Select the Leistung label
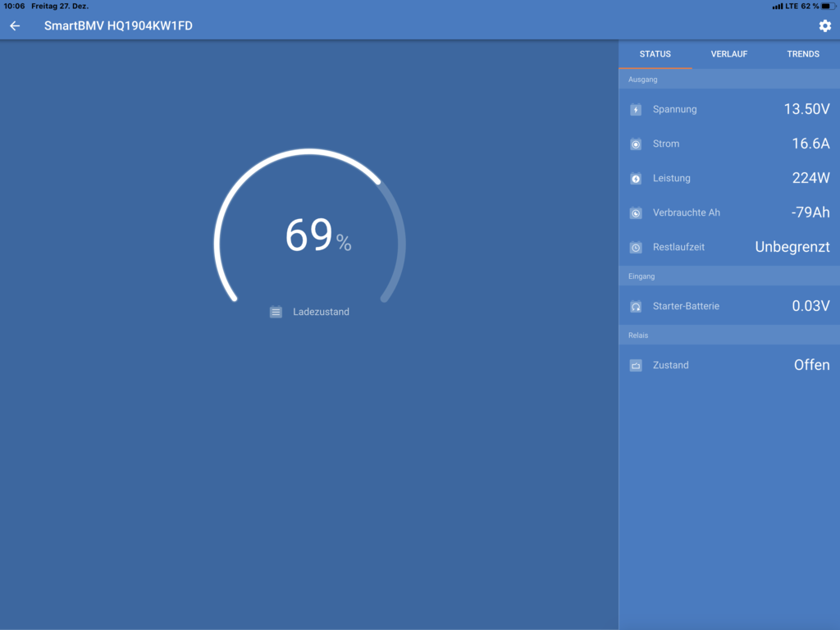 (x=671, y=178)
